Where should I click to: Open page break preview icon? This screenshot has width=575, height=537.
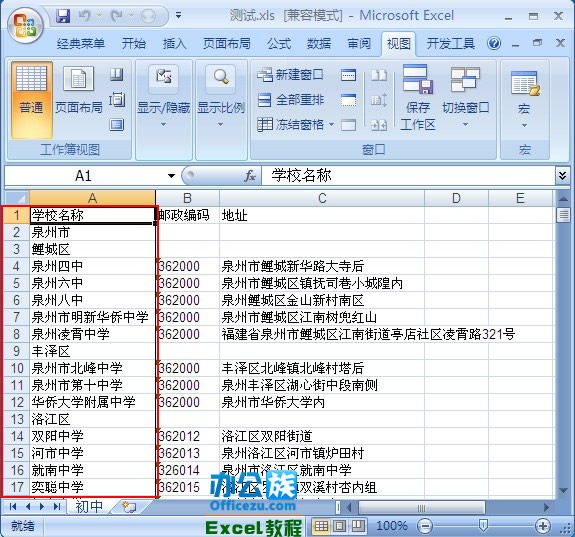click(117, 74)
